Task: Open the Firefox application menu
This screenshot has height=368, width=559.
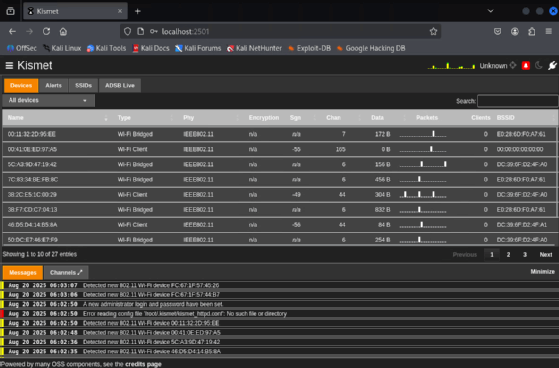Action: [x=549, y=31]
